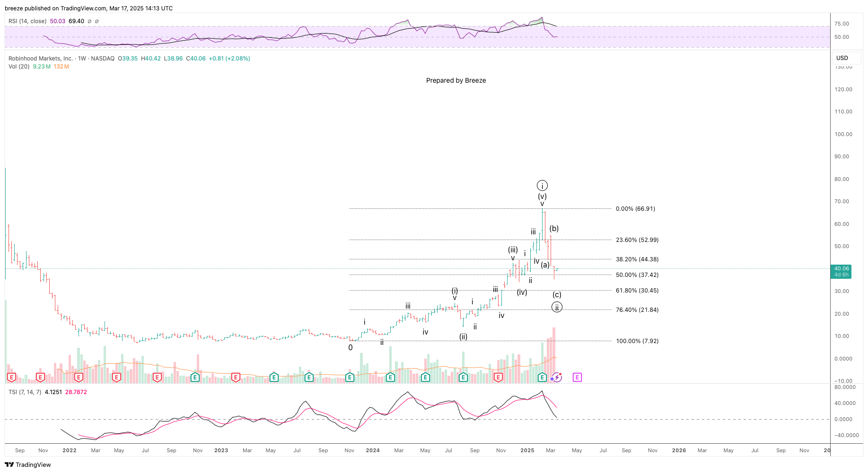Open the lightning bolt latest-update icon
868x473 pixels.
point(557,377)
